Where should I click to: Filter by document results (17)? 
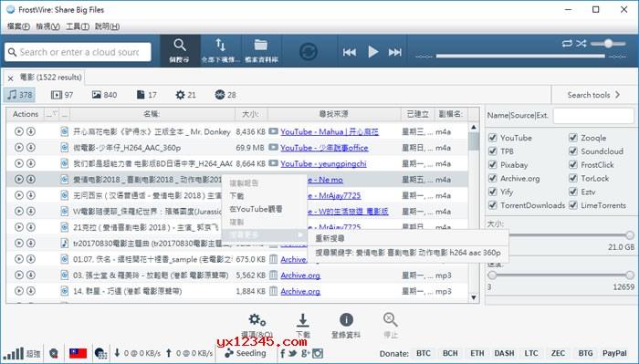[x=147, y=95]
